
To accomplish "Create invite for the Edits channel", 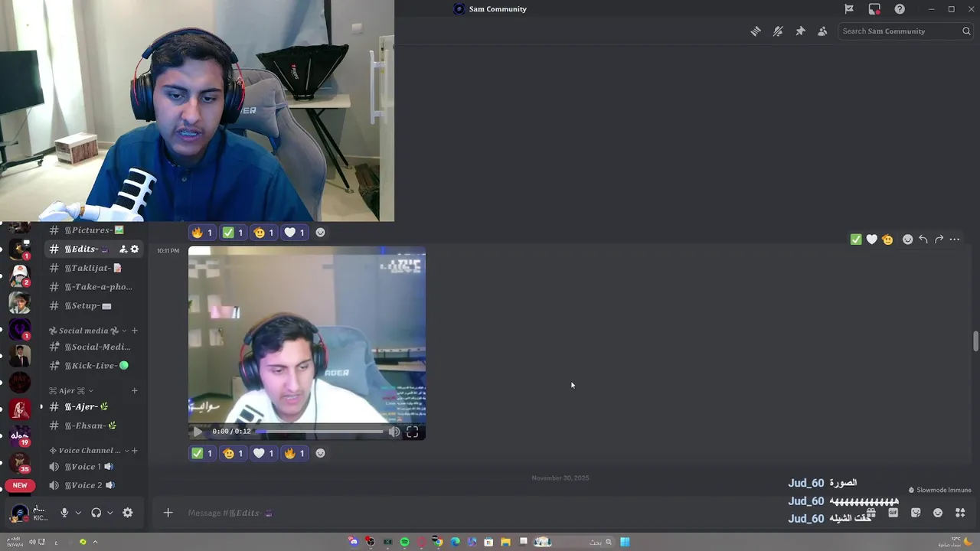I will point(123,249).
